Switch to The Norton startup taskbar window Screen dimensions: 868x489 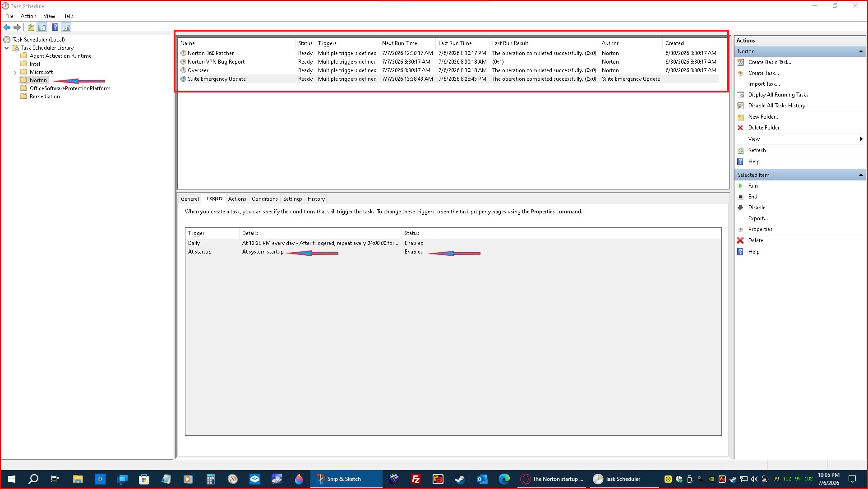pyautogui.click(x=552, y=479)
